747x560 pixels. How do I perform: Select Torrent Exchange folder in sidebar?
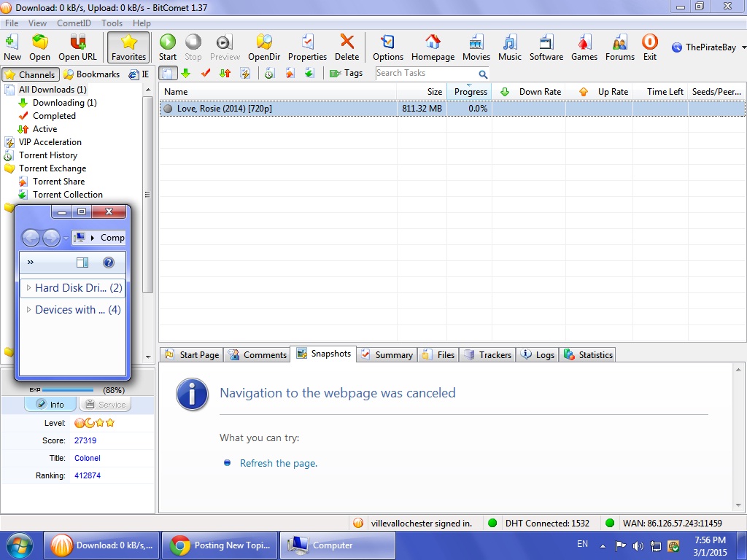point(53,168)
